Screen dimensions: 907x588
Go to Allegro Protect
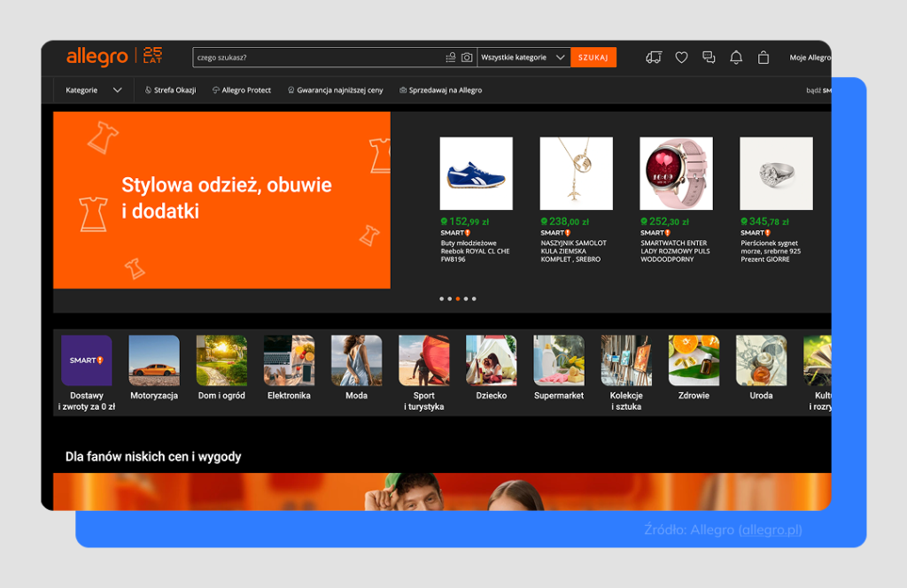point(242,90)
